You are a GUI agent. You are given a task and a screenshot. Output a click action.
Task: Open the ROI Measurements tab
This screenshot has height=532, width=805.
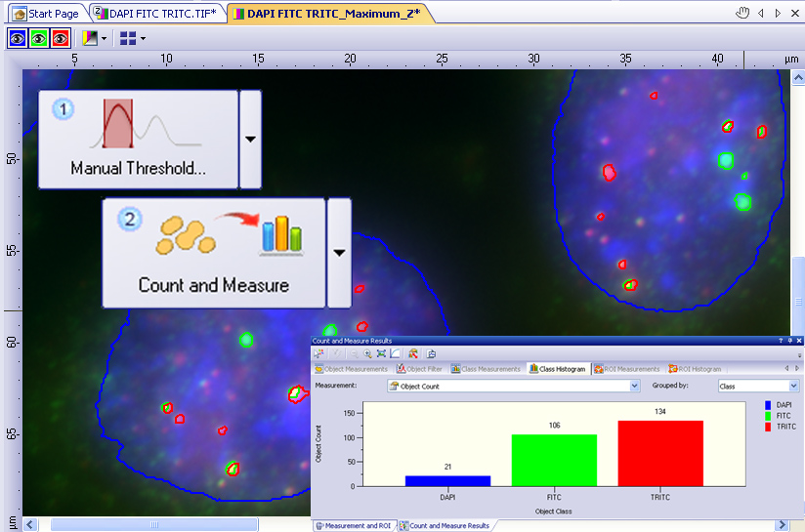627,369
